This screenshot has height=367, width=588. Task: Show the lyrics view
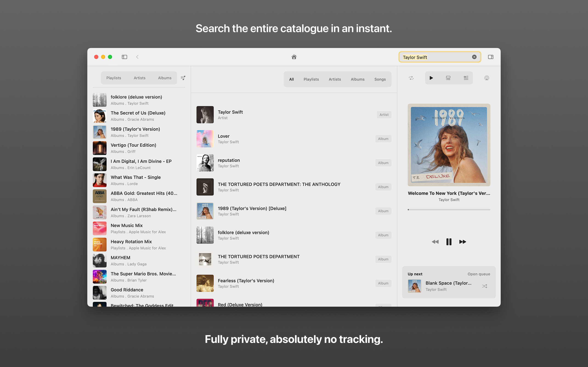pos(466,78)
